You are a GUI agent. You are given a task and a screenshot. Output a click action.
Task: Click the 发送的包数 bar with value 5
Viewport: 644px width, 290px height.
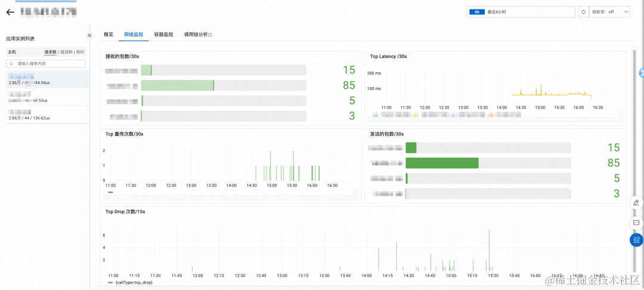tap(488, 178)
